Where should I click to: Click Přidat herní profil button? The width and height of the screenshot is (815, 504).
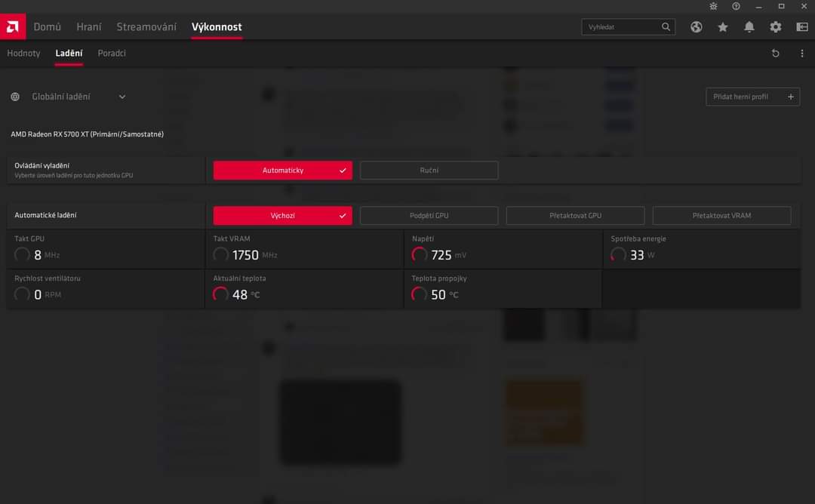pos(752,97)
